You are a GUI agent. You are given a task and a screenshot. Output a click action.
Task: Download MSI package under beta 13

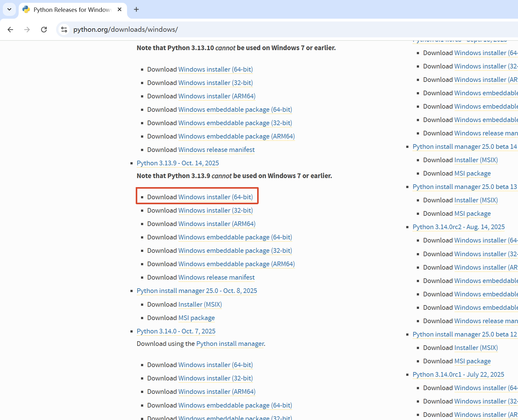click(473, 214)
